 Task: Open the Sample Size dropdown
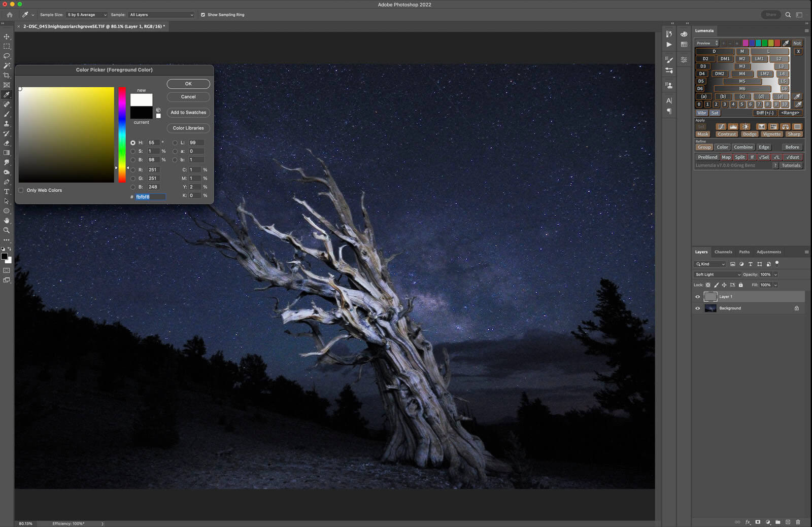pos(87,15)
